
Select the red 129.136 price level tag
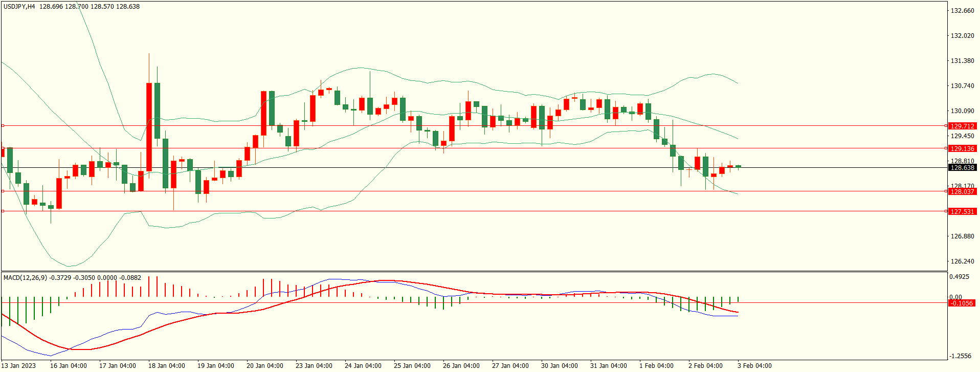coord(962,148)
